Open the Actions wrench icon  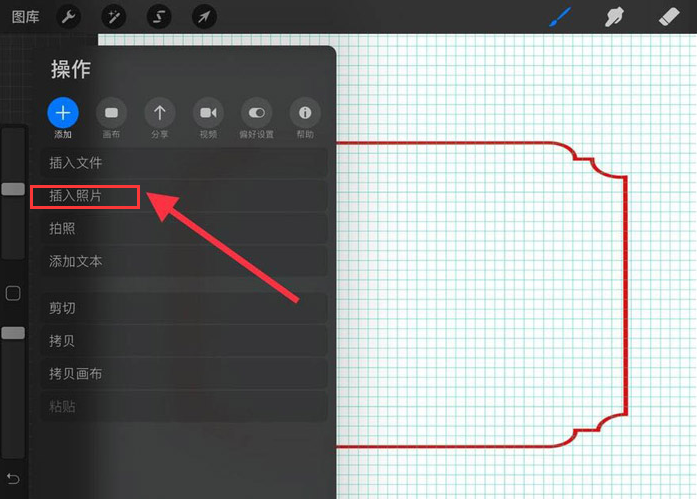tap(68, 17)
